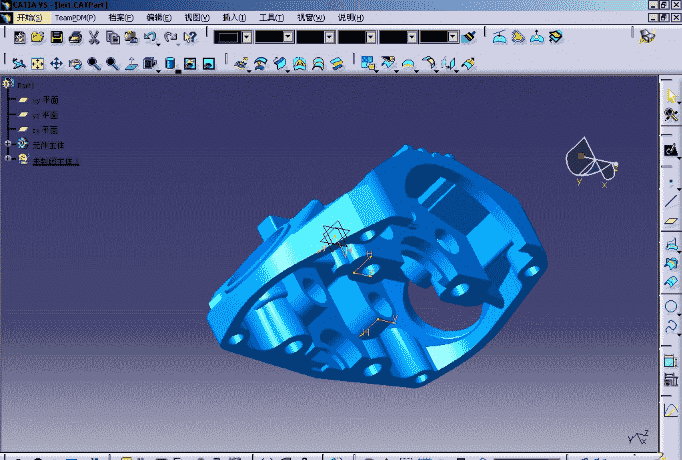Screen dimensions: 682x460
Task: Expand the last underlined body tree node
Action: [x=8, y=159]
